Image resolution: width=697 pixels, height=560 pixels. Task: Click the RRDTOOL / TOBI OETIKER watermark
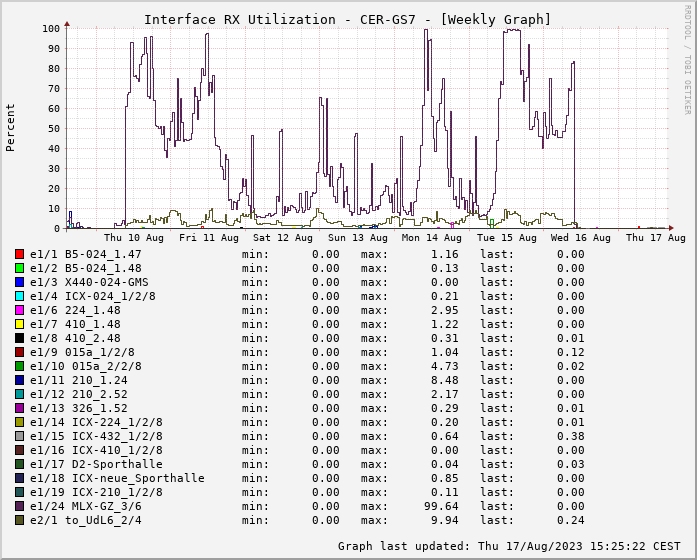tap(686, 58)
